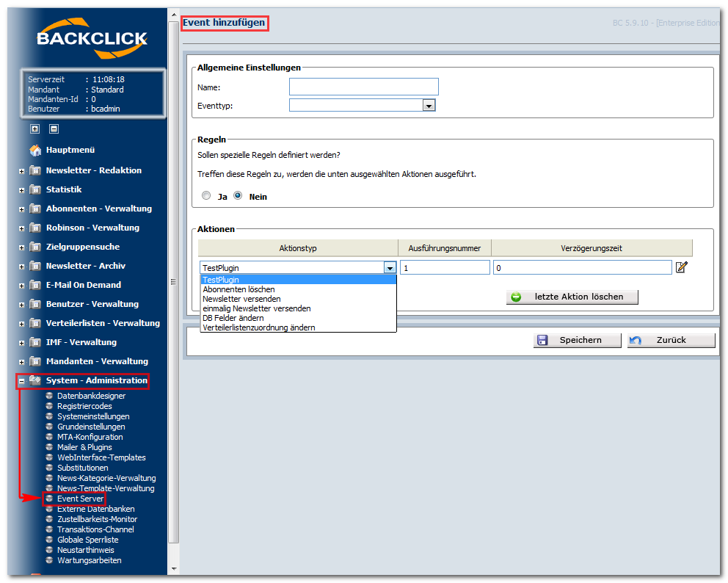Click the collapse-all minus icon in sidebar
This screenshot has width=728, height=583.
tap(54, 129)
